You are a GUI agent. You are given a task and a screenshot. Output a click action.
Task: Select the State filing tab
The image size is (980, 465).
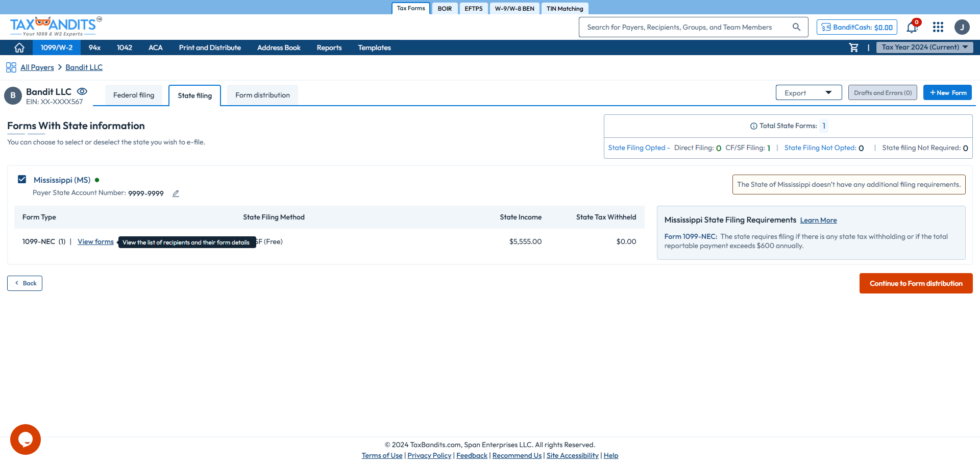click(195, 95)
